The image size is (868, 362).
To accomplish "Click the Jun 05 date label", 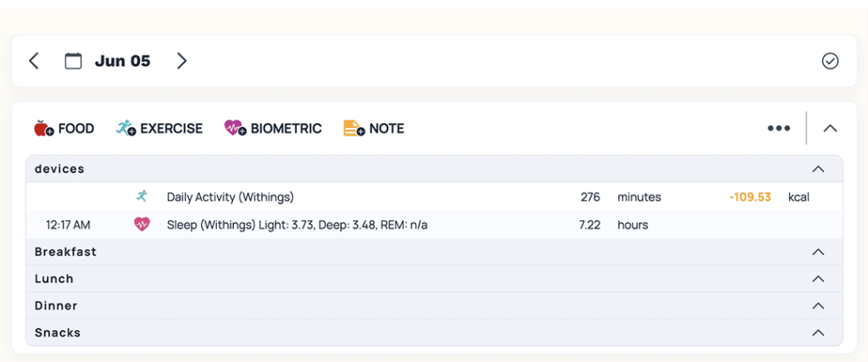I will [122, 61].
